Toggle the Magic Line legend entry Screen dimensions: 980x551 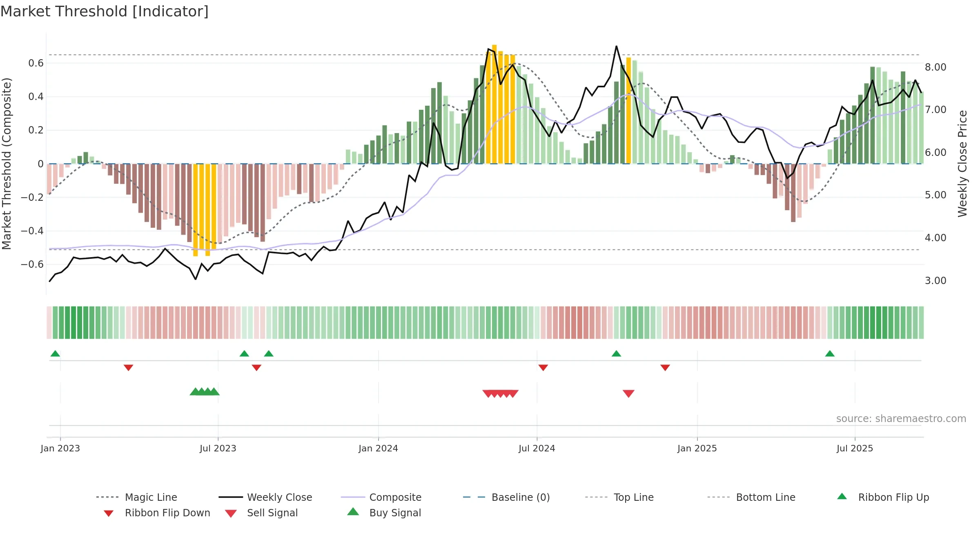tap(136, 497)
